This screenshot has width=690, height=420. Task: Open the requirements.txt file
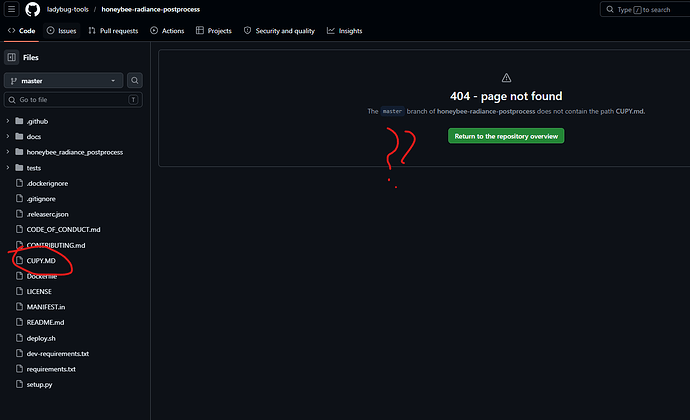tap(51, 369)
